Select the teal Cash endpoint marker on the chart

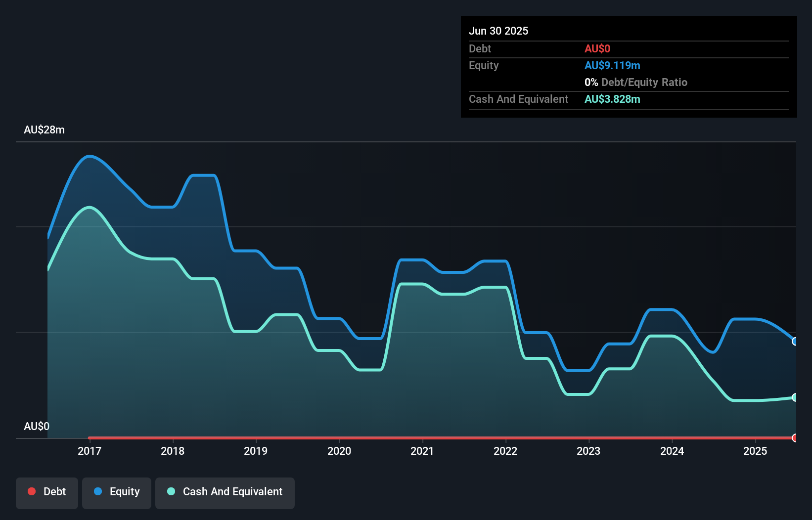(x=795, y=397)
